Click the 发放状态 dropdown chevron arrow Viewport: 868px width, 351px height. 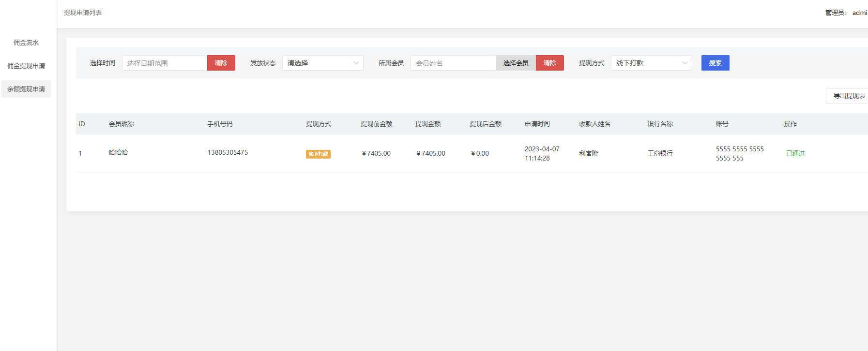pos(356,63)
